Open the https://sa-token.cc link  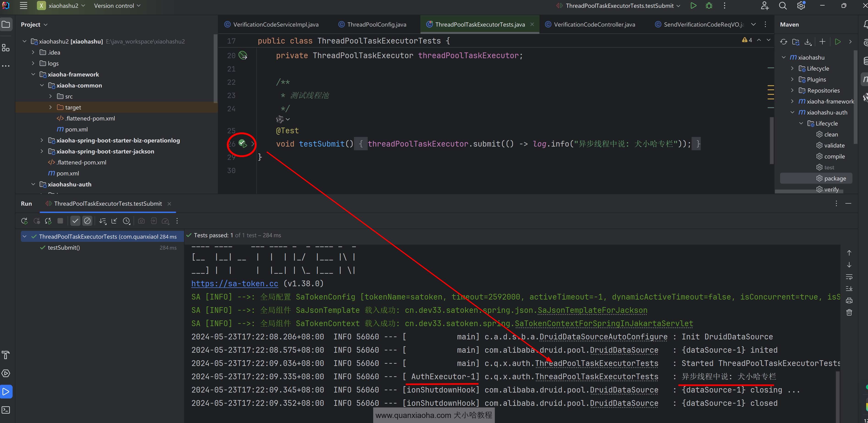[x=235, y=284]
